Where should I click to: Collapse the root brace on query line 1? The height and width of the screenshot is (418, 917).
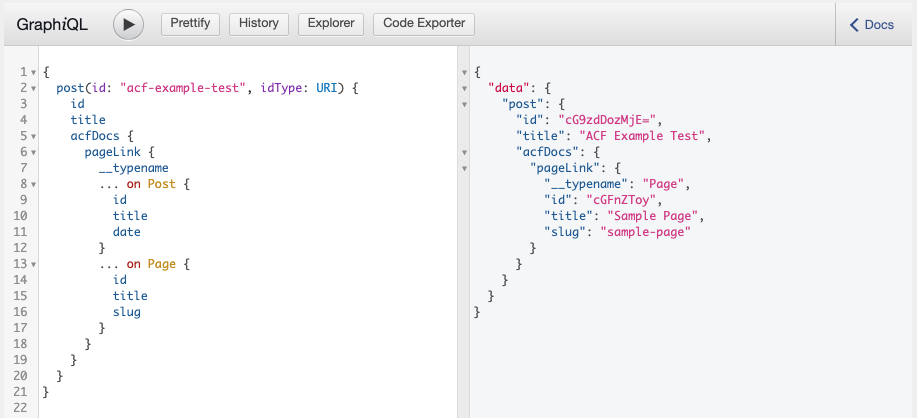pos(34,73)
